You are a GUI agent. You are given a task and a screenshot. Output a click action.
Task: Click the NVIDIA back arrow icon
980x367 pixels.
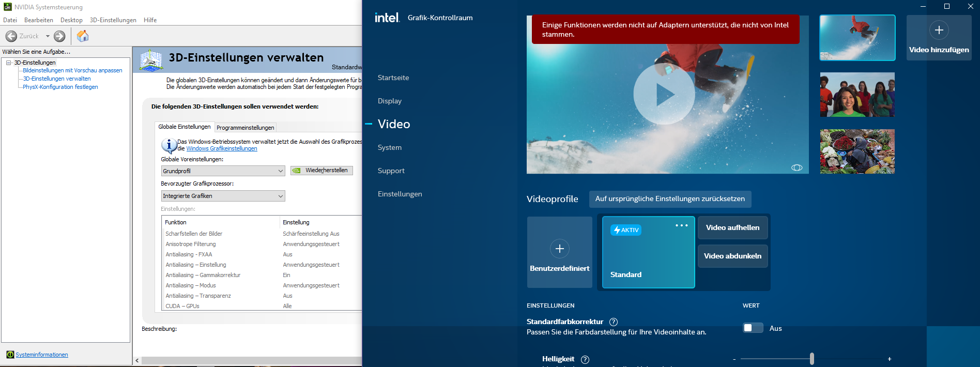tap(11, 36)
